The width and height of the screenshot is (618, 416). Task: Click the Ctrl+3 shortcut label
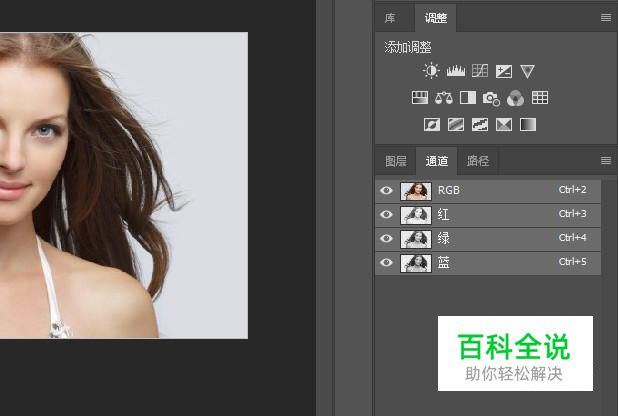pyautogui.click(x=572, y=214)
